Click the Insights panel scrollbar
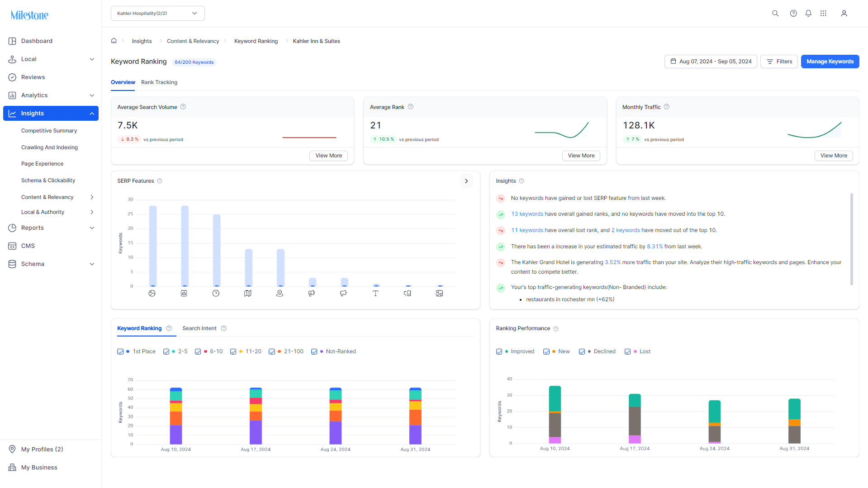 pyautogui.click(x=852, y=239)
